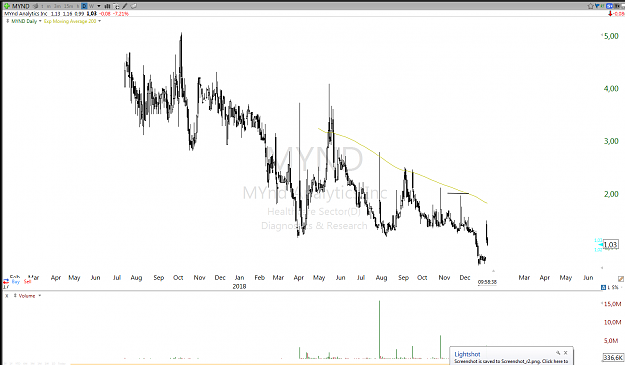Click the 15,0M volume axis label

coord(613,304)
